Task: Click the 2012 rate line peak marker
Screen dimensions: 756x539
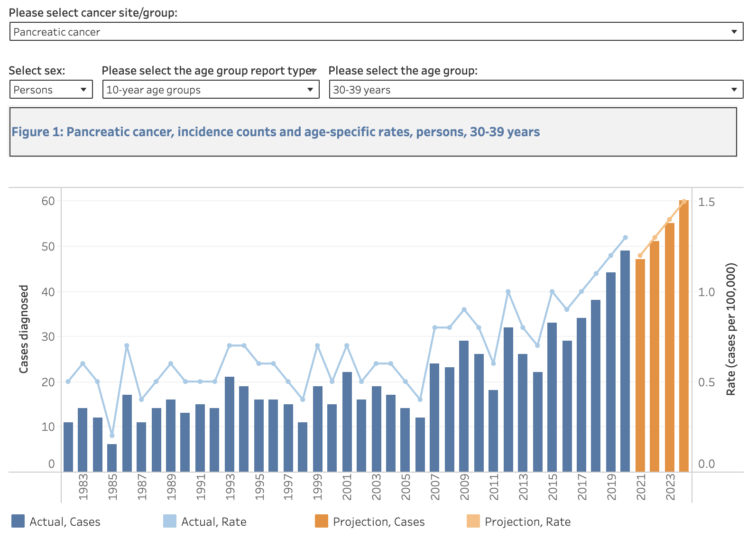Action: coord(508,292)
